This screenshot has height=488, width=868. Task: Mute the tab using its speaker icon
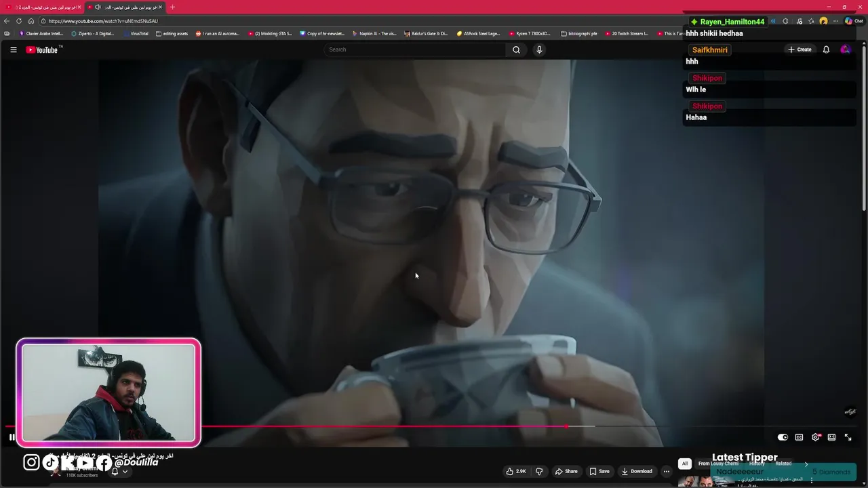(x=98, y=7)
